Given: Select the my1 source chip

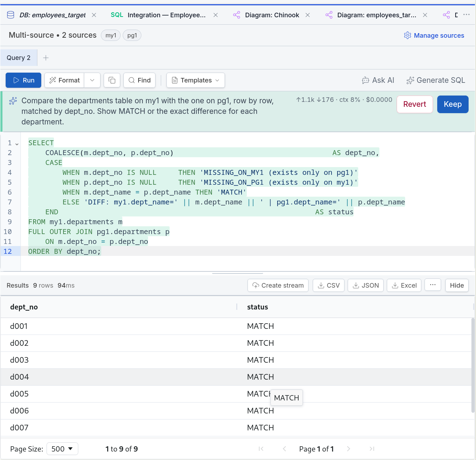Looking at the screenshot, I should coord(111,35).
